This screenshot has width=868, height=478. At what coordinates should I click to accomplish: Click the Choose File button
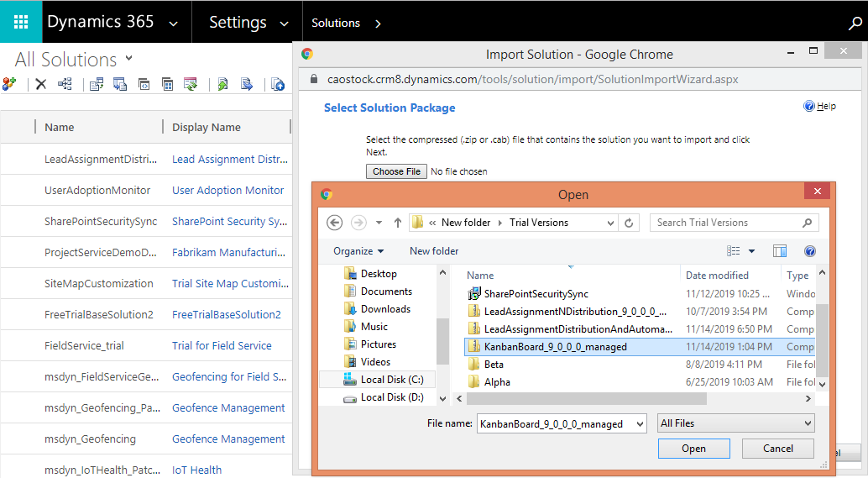(x=396, y=171)
